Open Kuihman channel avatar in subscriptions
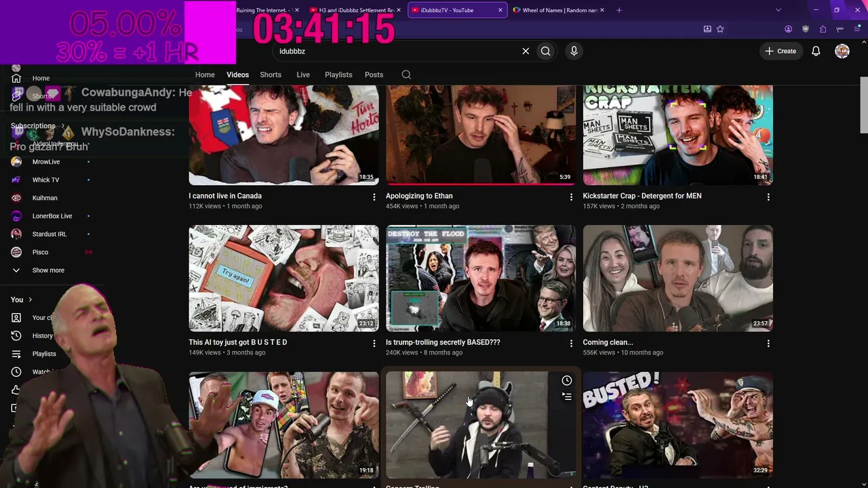 click(x=16, y=198)
